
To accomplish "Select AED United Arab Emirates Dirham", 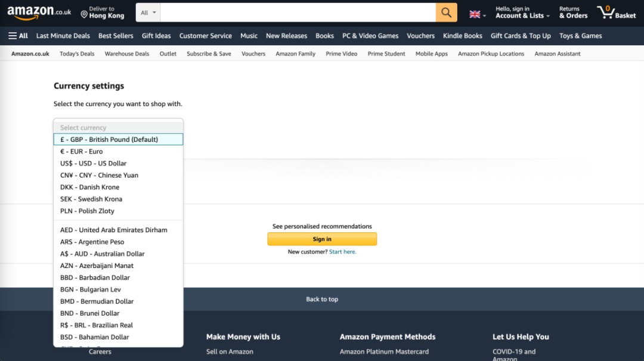I will click(x=118, y=230).
